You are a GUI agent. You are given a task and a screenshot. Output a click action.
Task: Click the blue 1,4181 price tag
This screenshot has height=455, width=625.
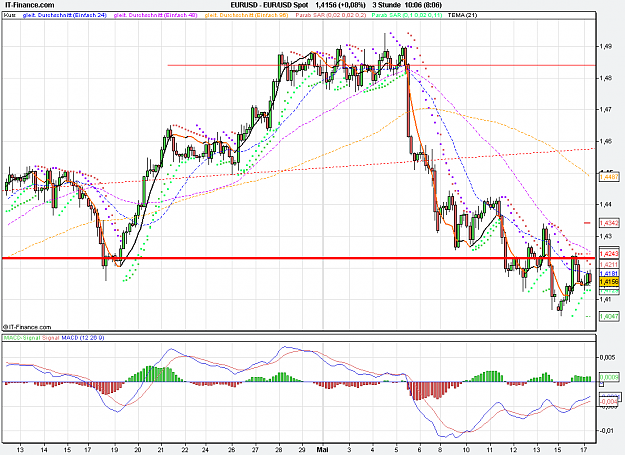(x=609, y=273)
